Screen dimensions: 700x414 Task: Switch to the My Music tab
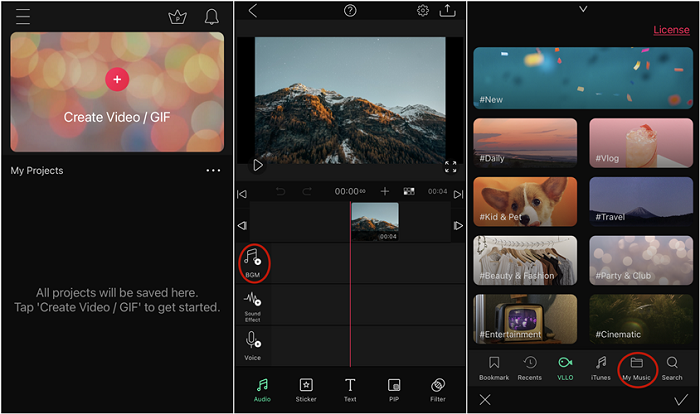pyautogui.click(x=636, y=367)
